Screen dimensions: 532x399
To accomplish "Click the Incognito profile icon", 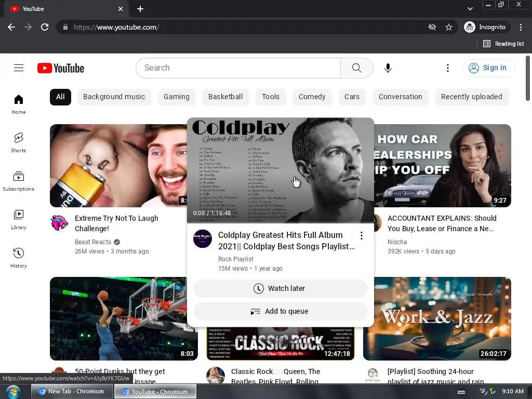I will pos(470,27).
